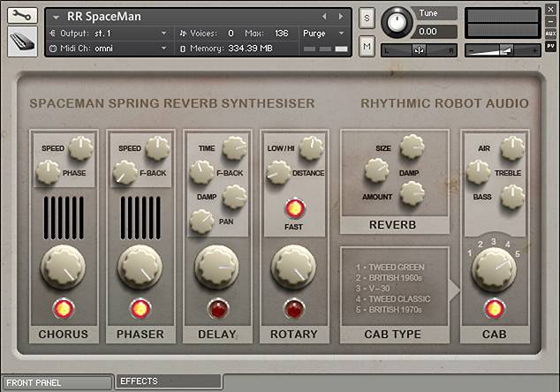560x392 pixels.
Task: Click the Delay TIME knob
Action: pos(234,148)
